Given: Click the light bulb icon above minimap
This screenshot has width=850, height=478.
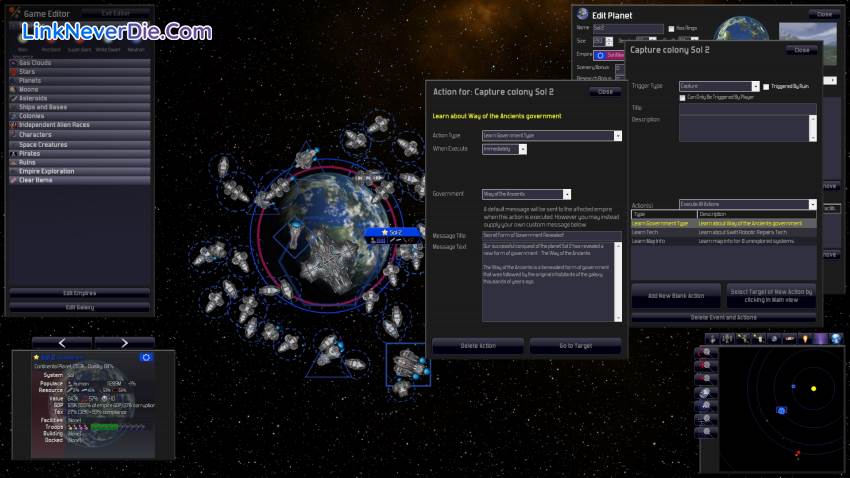Looking at the screenshot, I should coord(806,339).
